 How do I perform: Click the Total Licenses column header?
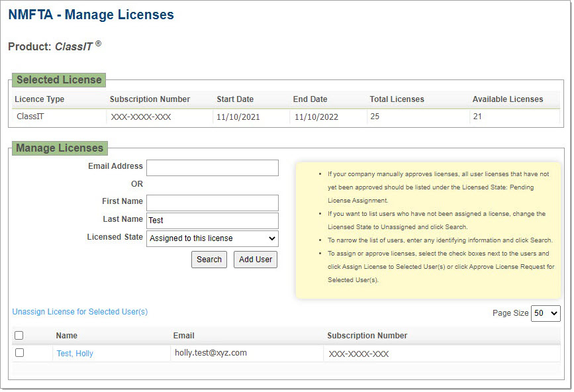(397, 99)
